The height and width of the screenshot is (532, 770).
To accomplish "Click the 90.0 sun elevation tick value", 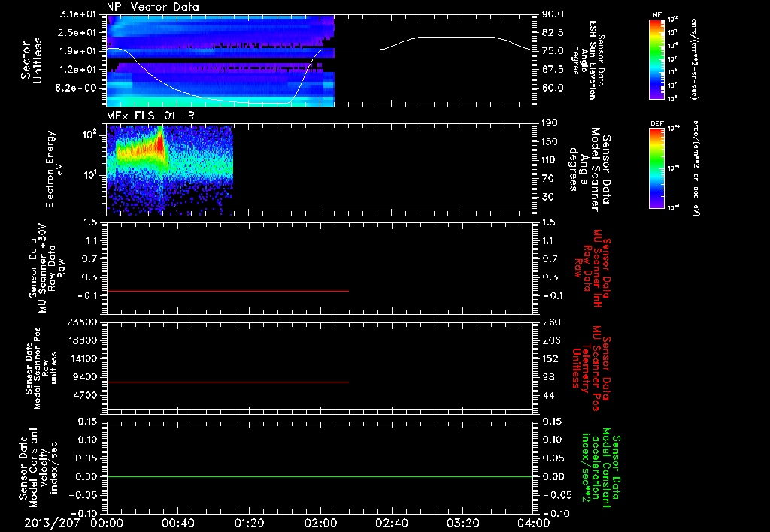I will (553, 14).
